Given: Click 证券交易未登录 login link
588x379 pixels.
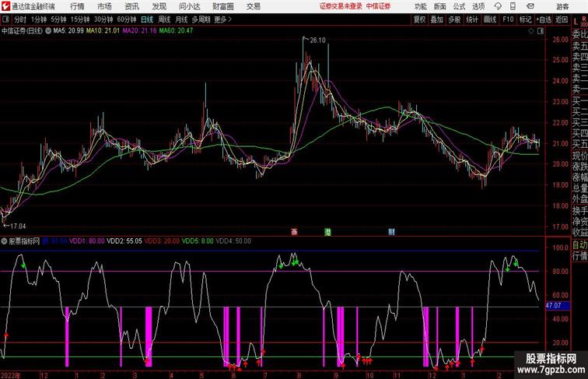Looking at the screenshot, I should [x=341, y=6].
